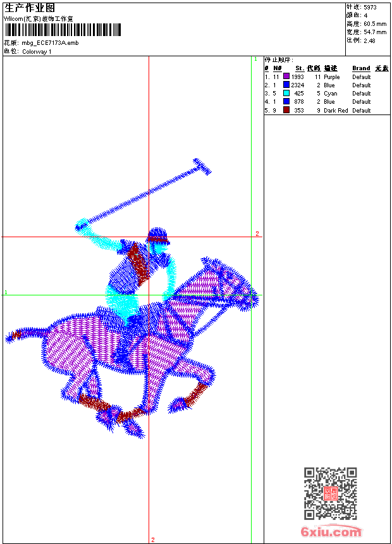Click the Dark Red color swatch
This screenshot has height=544, width=392.
286,110
